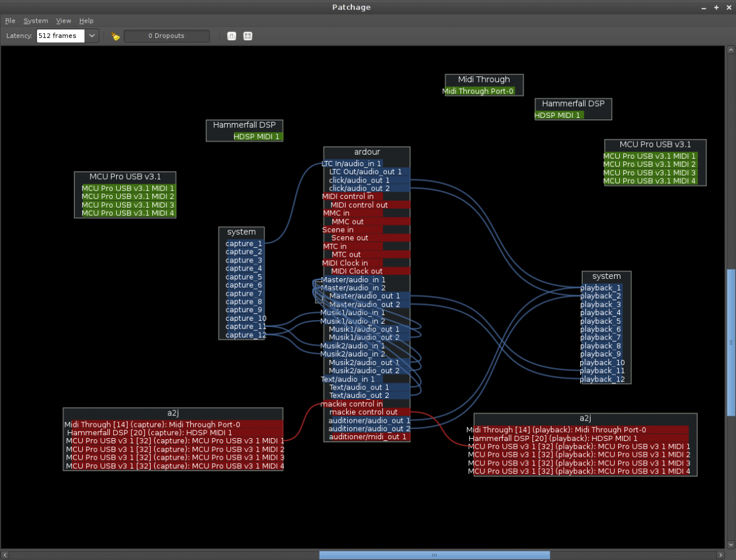Select the mackie control out port
Image resolution: width=736 pixels, height=560 pixels.
tap(367, 412)
